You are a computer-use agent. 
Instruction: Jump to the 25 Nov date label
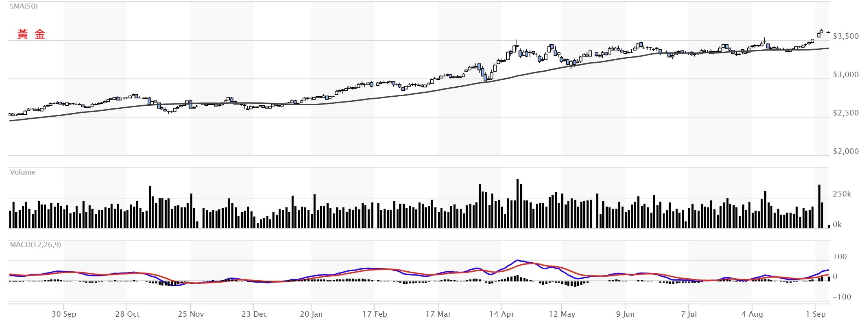click(191, 314)
